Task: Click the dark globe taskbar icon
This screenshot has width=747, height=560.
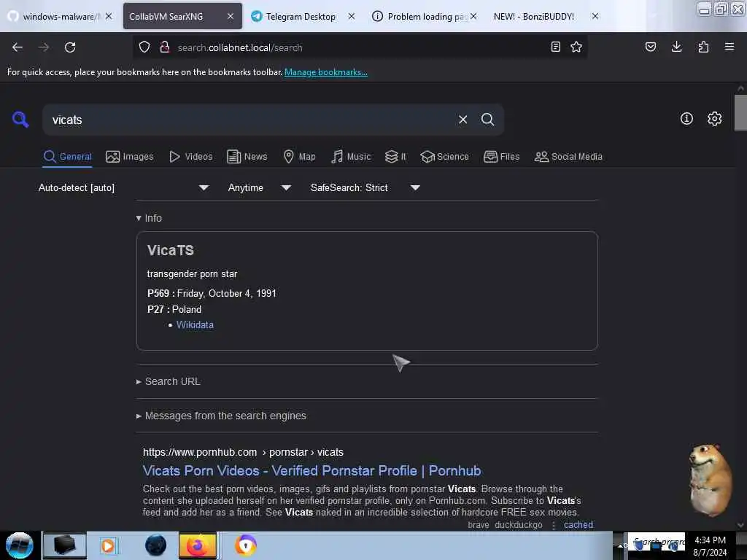Action: (156, 545)
